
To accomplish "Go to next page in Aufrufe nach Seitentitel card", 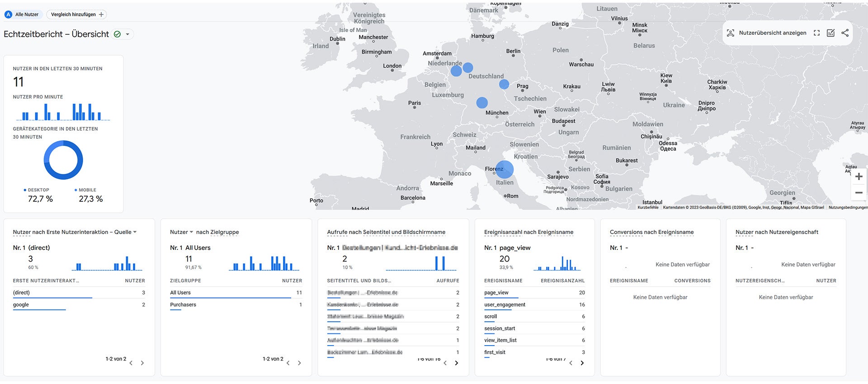I will [457, 363].
